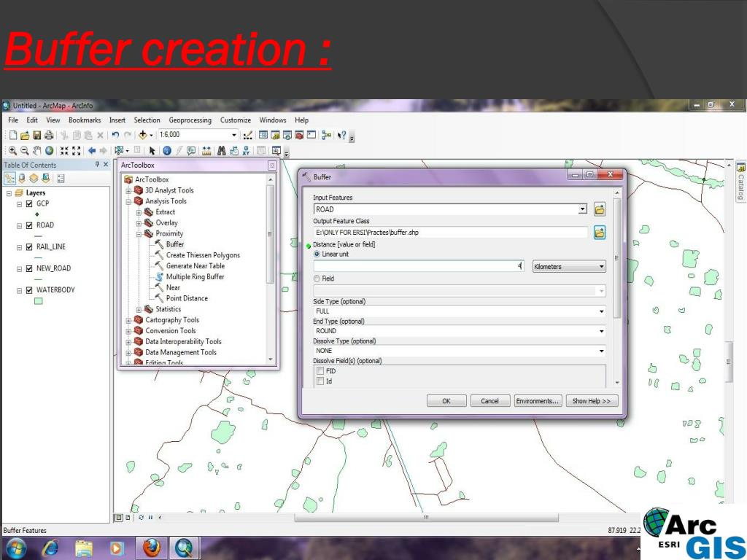This screenshot has height=560, width=747.
Task: Open the ArcToolbox window icon in toolbar
Action: point(299,135)
